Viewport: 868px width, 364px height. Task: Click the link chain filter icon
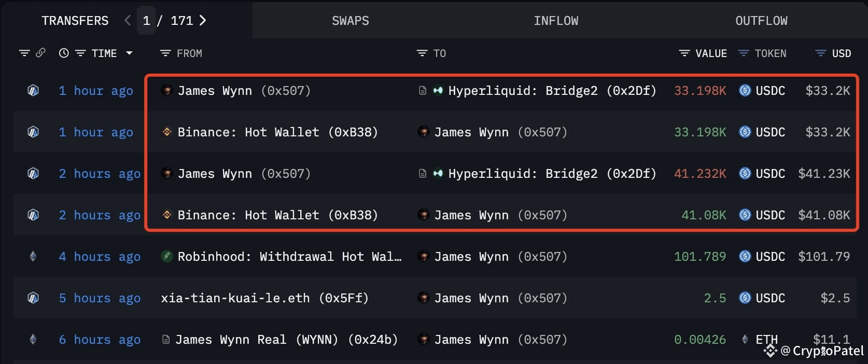[x=40, y=53]
